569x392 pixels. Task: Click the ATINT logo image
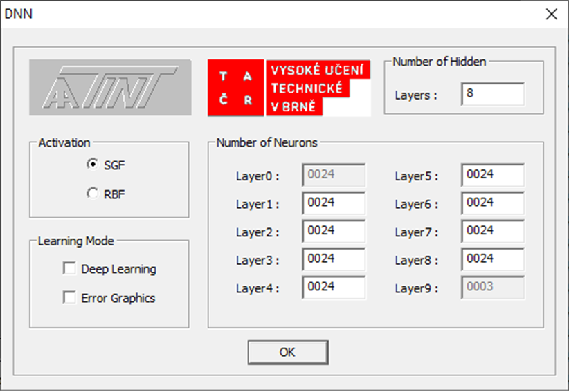110,88
